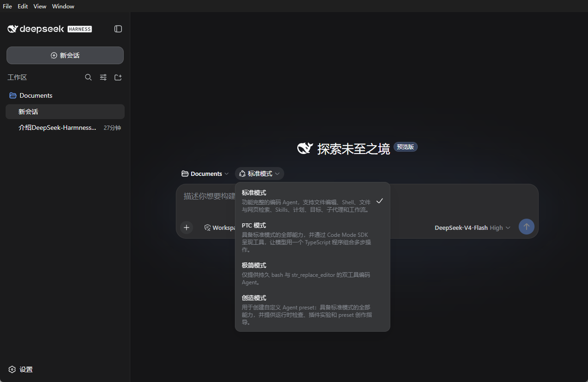Click the Workspace shield icon in input box

207,228
